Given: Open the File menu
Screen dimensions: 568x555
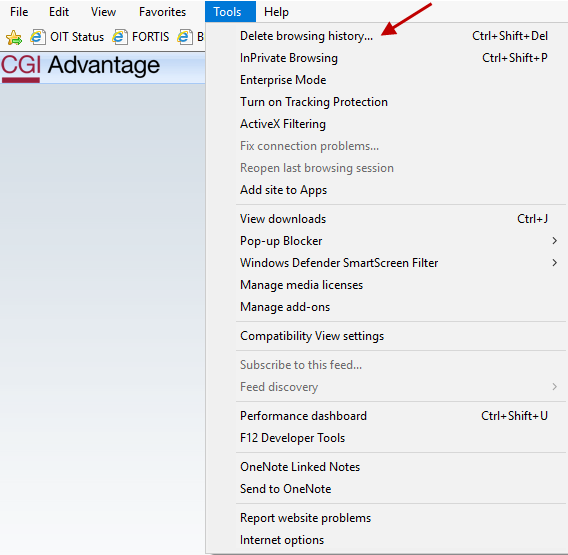Looking at the screenshot, I should coord(19,12).
